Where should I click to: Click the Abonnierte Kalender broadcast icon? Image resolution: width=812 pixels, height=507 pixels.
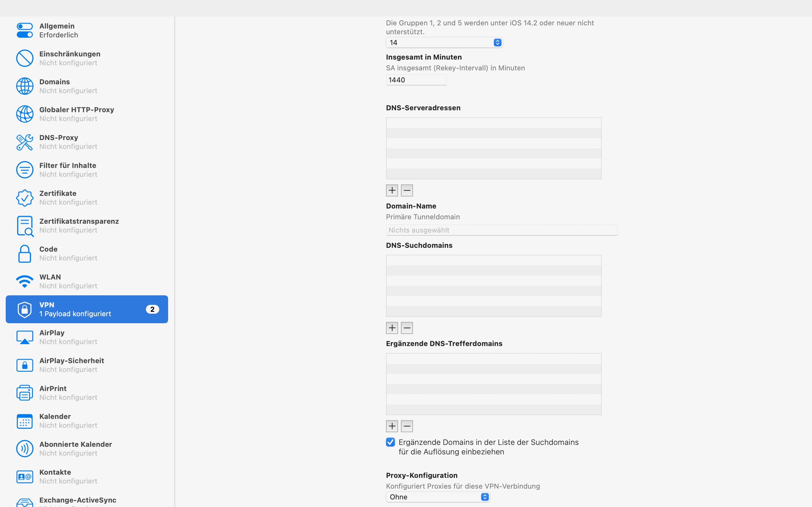coord(24,449)
